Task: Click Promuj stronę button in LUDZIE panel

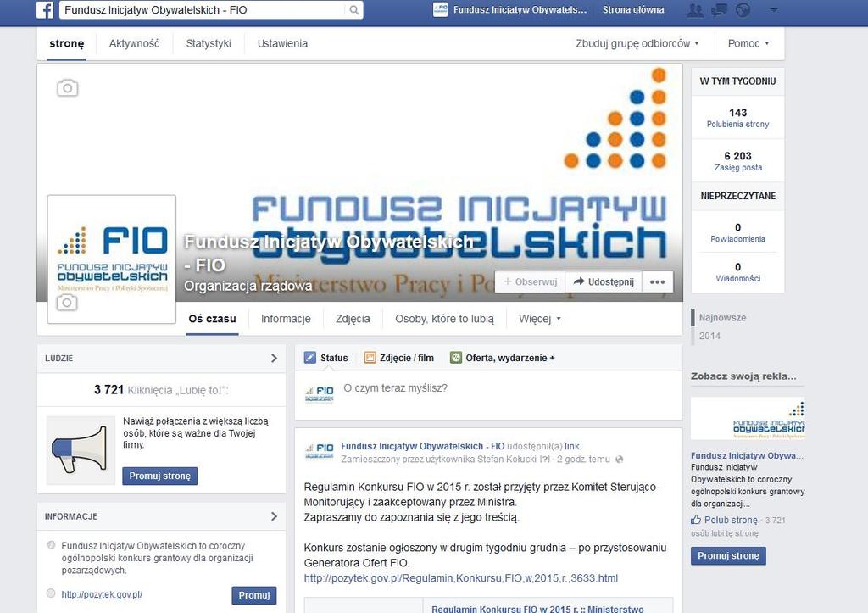Action: [x=160, y=476]
